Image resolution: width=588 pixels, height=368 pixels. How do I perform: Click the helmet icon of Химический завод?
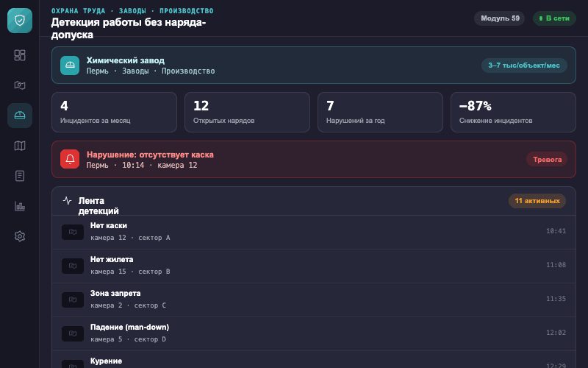pyautogui.click(x=70, y=66)
